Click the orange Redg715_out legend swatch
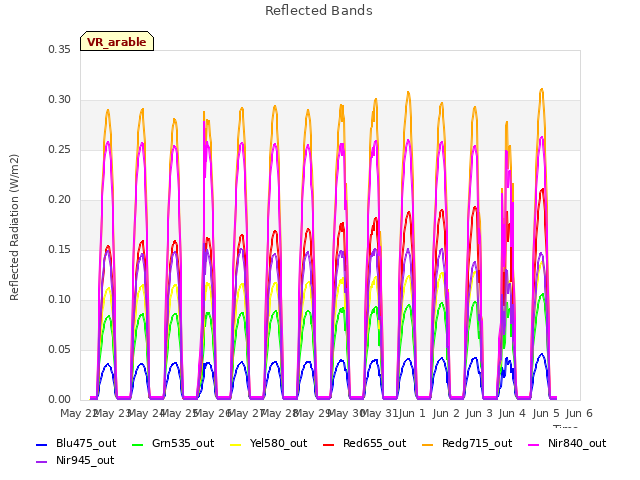Image resolution: width=640 pixels, height=480 pixels. (x=428, y=444)
